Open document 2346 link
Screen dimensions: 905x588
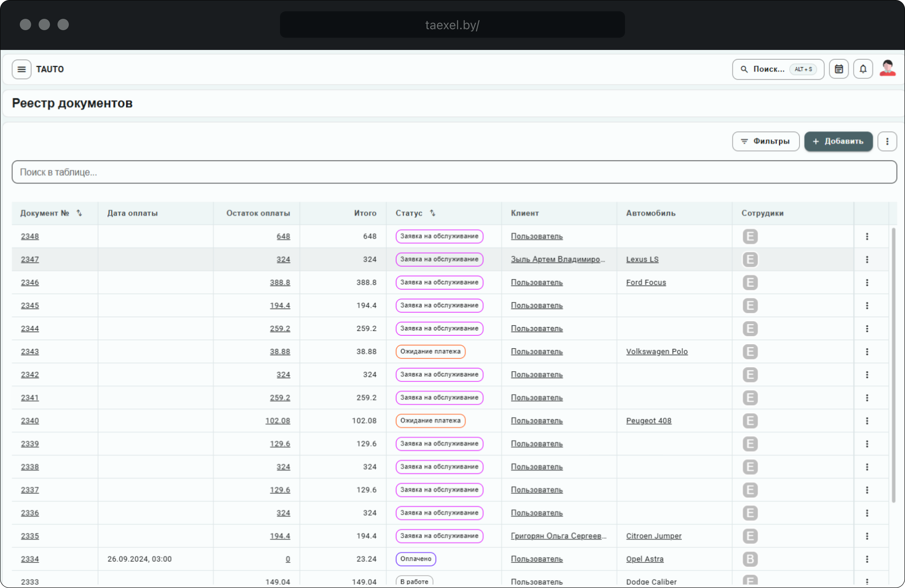[x=30, y=282]
